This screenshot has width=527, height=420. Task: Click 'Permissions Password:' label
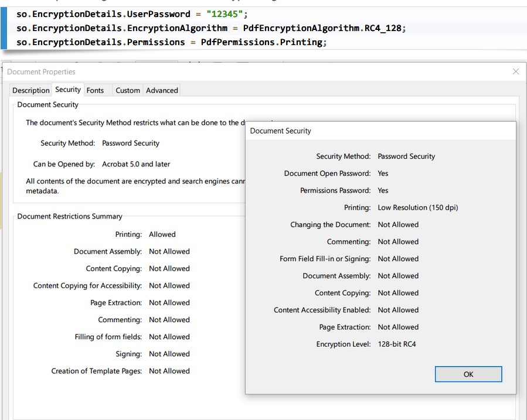point(335,190)
